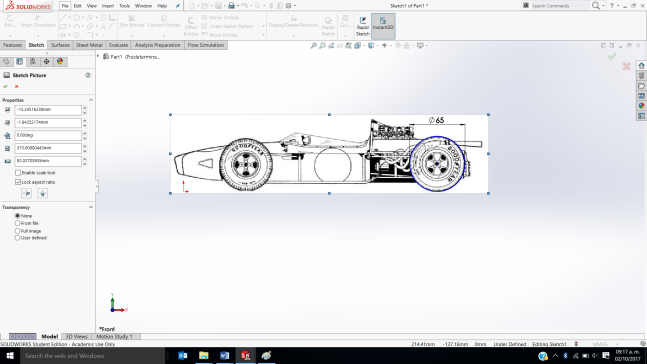This screenshot has height=364, width=647.
Task: Open Microsoft Word from the taskbar
Action: pos(224,355)
